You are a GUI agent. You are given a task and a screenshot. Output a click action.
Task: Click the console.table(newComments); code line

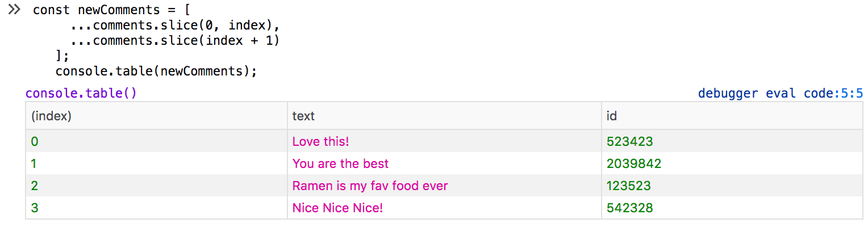156,72
